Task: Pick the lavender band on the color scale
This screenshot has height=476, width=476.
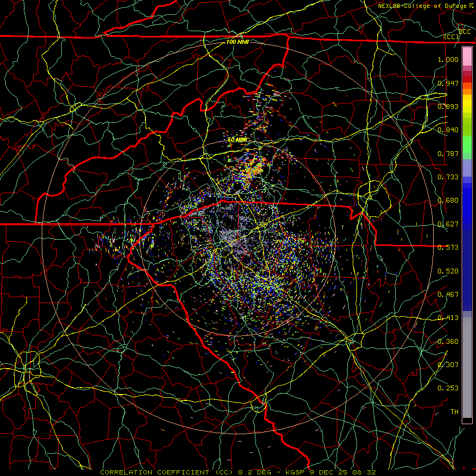Action: coord(467,168)
